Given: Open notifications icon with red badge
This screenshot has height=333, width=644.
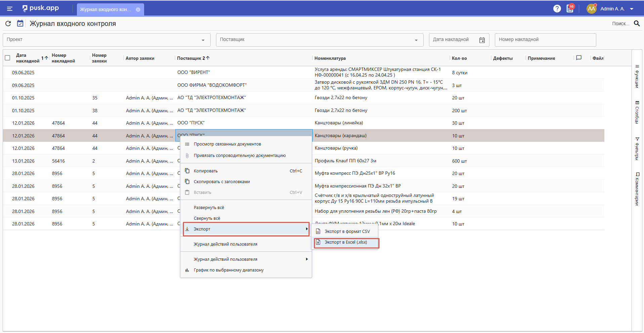Looking at the screenshot, I should (x=570, y=9).
